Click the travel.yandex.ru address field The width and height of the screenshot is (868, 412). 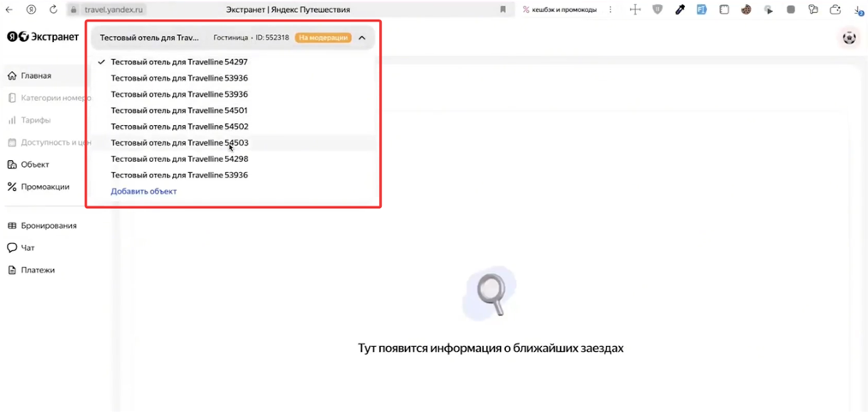(x=114, y=9)
